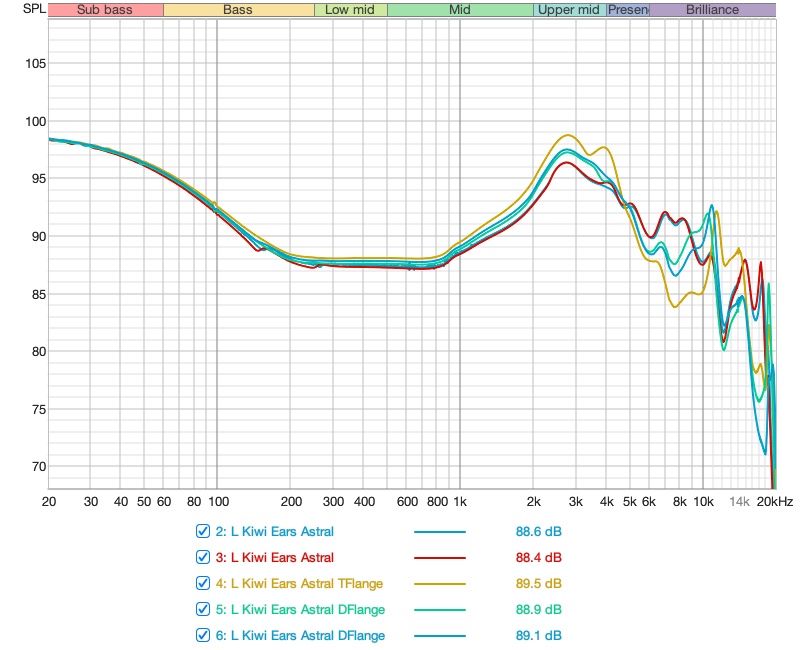Click the 88.4 dB value
The width and height of the screenshot is (800, 650).
(538, 558)
